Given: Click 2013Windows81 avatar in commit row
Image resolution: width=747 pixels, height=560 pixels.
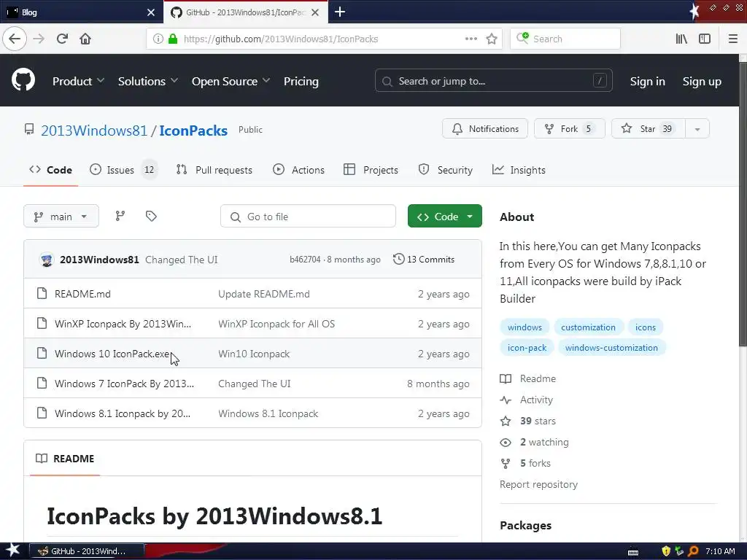Looking at the screenshot, I should click(x=47, y=260).
